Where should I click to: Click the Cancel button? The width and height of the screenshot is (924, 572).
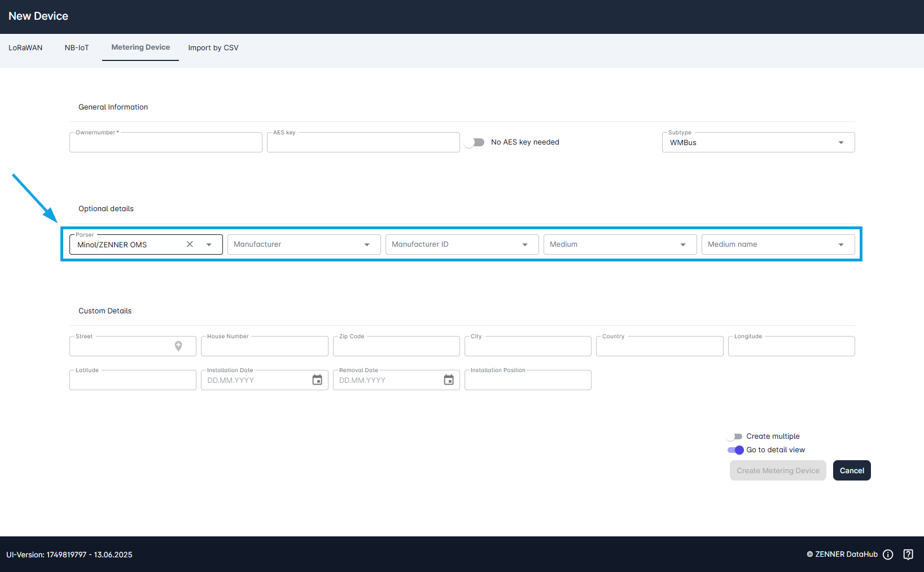tap(852, 470)
